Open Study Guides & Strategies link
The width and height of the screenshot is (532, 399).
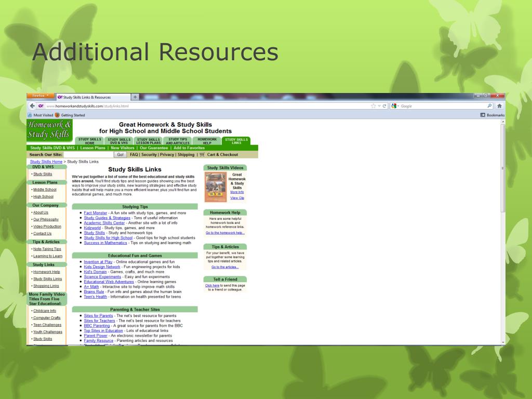tap(107, 218)
